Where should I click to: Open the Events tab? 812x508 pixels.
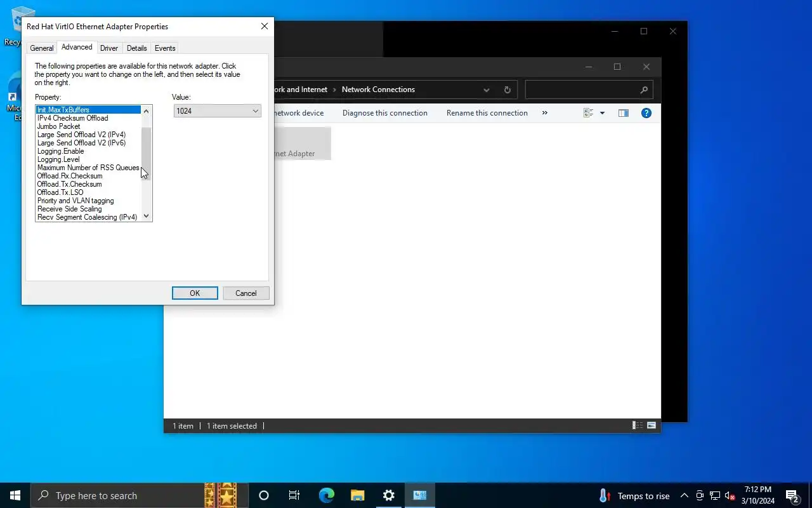coord(165,48)
